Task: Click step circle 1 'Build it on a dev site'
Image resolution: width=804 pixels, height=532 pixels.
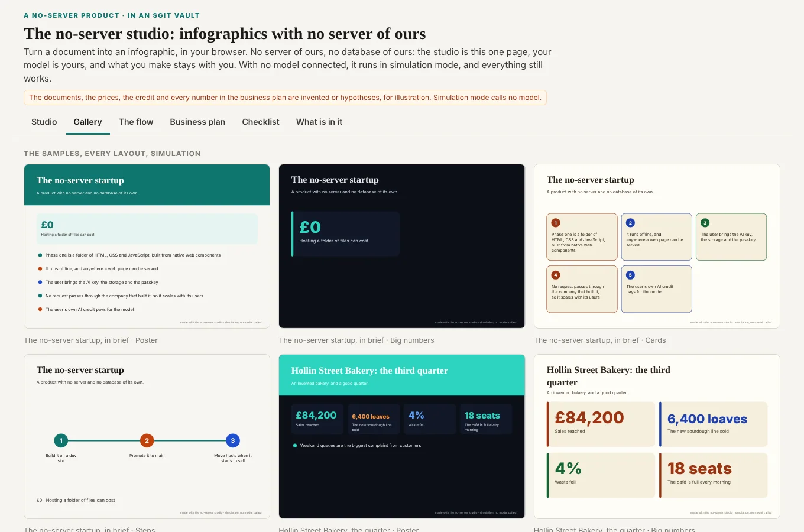Action: [x=61, y=440]
